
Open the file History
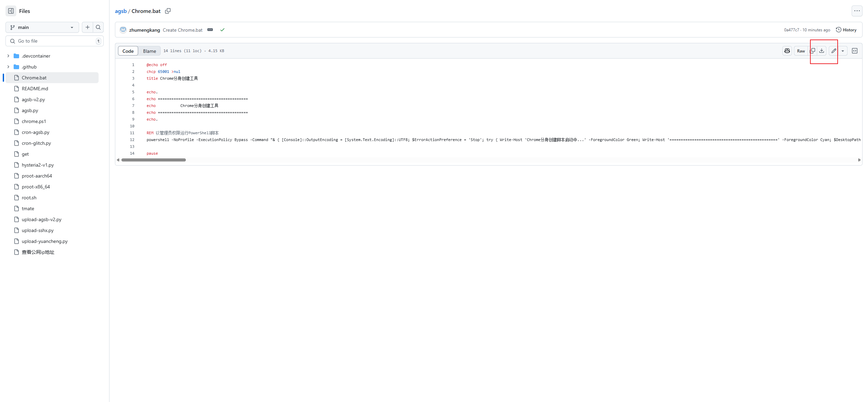tap(846, 30)
